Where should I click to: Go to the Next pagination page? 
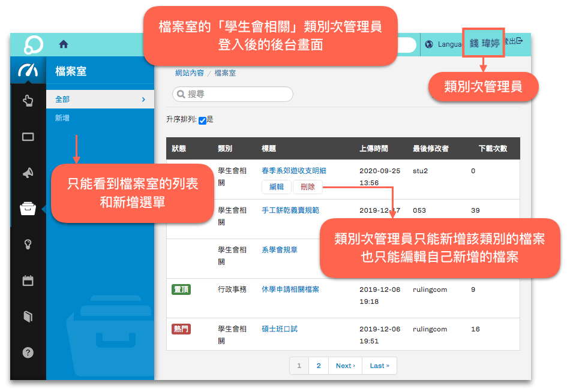tap(345, 366)
